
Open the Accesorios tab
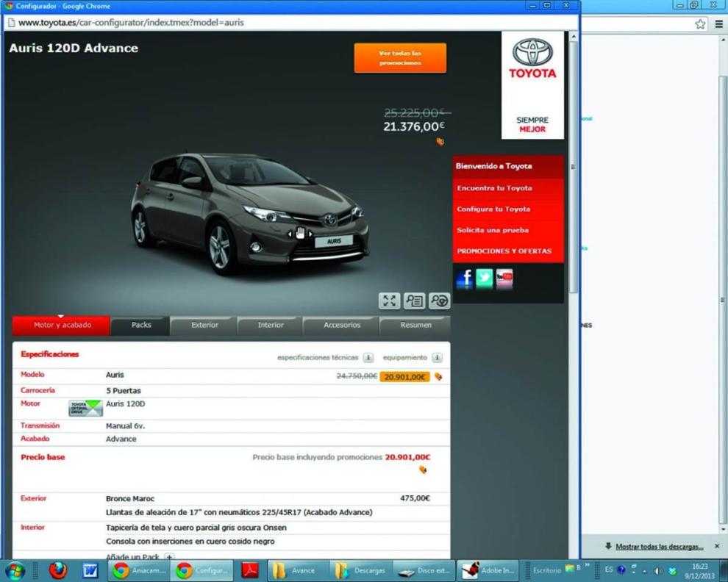click(342, 326)
